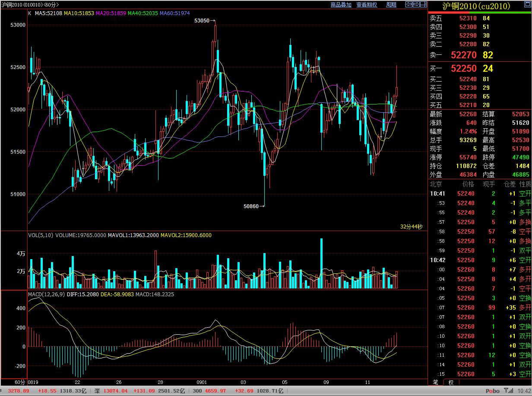Image resolution: width=532 pixels, height=396 pixels.
Task: Select the 买三 price 52230
Action: tap(468, 88)
